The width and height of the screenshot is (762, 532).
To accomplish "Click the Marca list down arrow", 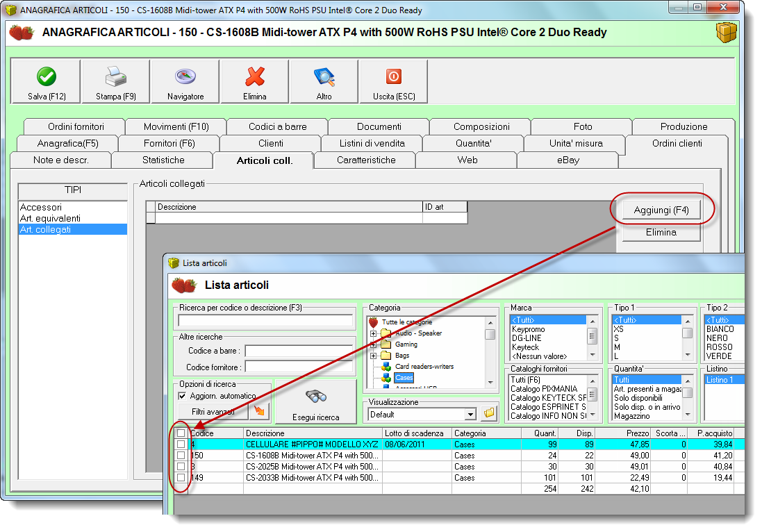I will pyautogui.click(x=593, y=355).
